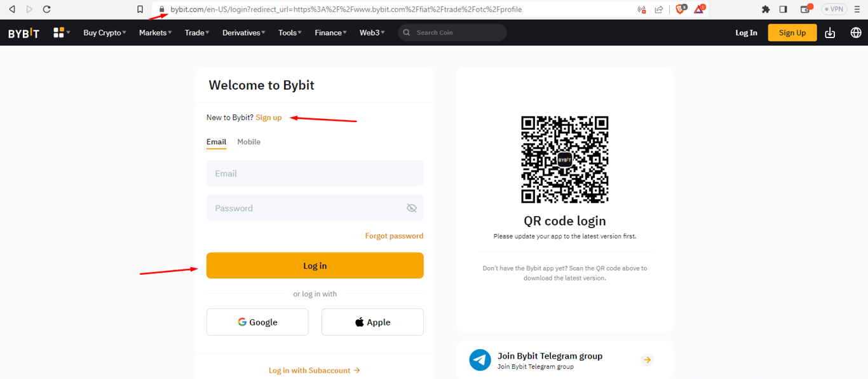Select the Email login tab

216,142
